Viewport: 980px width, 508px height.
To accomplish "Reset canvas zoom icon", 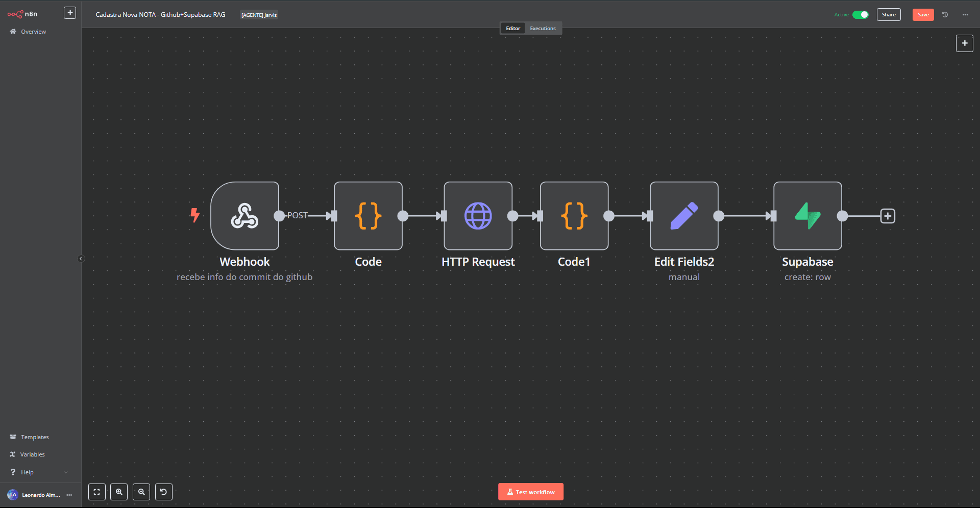I will [164, 492].
